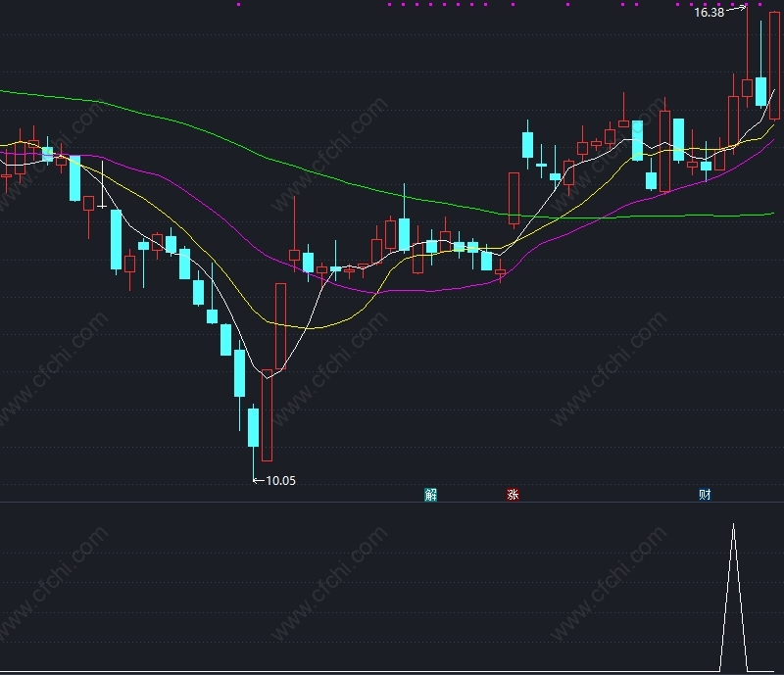Viewport: 784px width, 675px height.
Task: Select the white spike in the indicator panel
Action: [x=733, y=588]
